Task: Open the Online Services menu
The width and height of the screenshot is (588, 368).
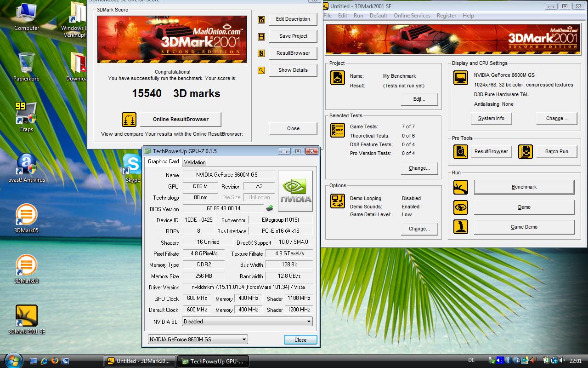Action: point(412,16)
